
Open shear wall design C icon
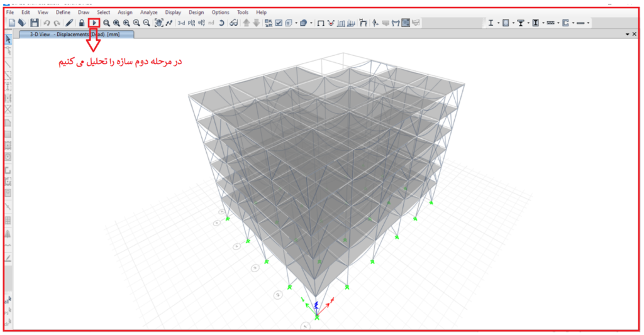565,23
